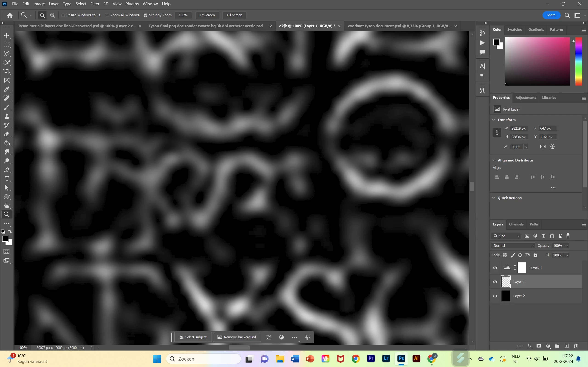This screenshot has width=588, height=367.
Task: Switch to the Channels tab
Action: click(516, 224)
